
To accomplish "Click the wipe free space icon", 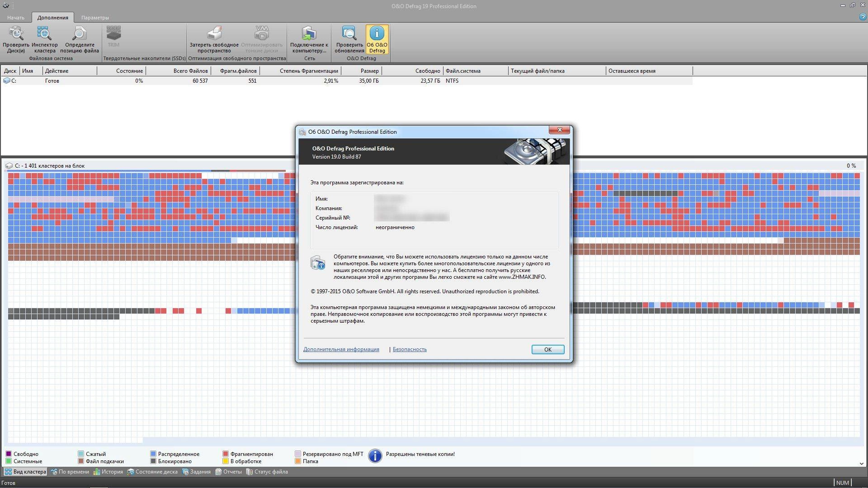I will click(x=214, y=33).
